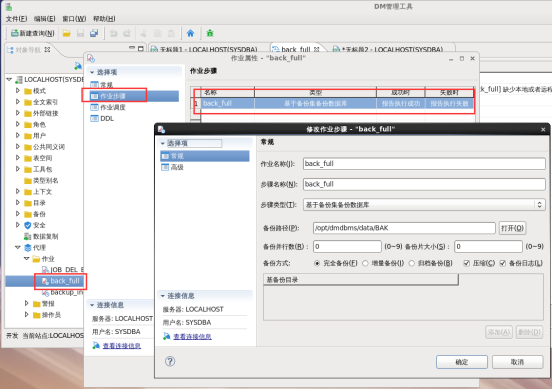Select the 高级 option in step dialog
Image resolution: width=553 pixels, height=390 pixels.
[x=177, y=167]
